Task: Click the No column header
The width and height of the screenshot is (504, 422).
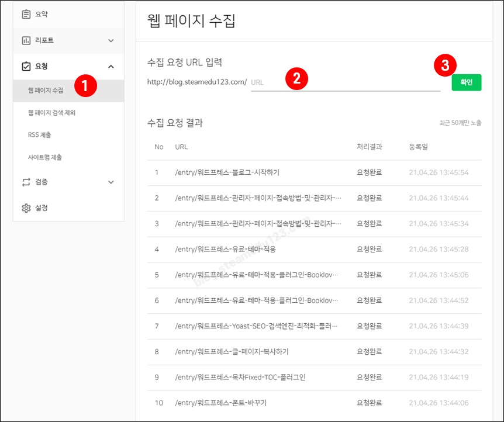Action: click(x=159, y=147)
